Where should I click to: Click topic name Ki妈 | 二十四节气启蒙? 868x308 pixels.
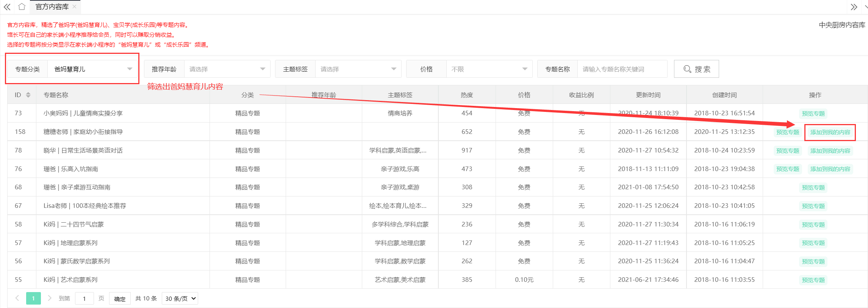pyautogui.click(x=74, y=224)
